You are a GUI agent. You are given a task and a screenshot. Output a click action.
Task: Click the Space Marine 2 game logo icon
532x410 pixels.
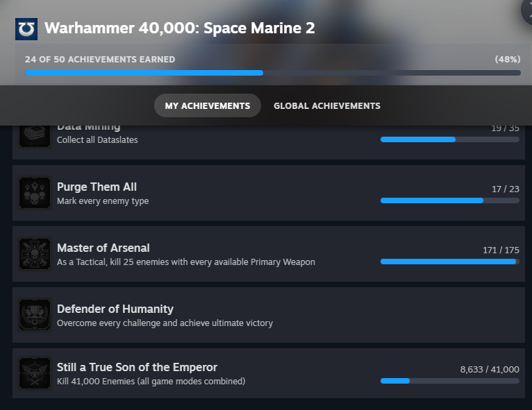click(x=26, y=28)
